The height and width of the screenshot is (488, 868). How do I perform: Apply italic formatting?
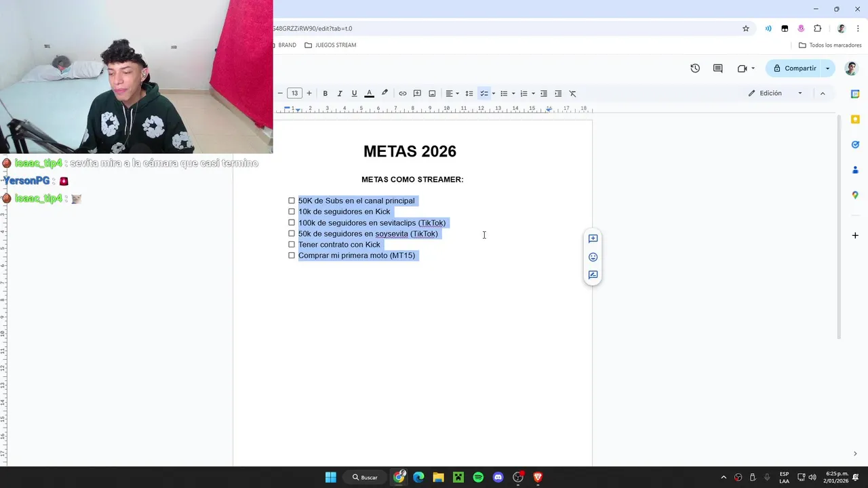click(340, 94)
